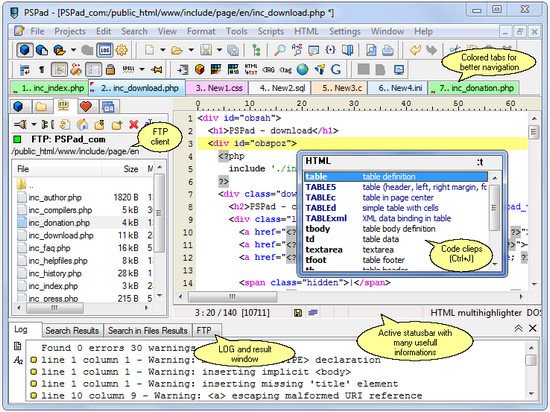The image size is (550, 412).
Task: Click the new project blue cube icon
Action: pyautogui.click(x=25, y=50)
